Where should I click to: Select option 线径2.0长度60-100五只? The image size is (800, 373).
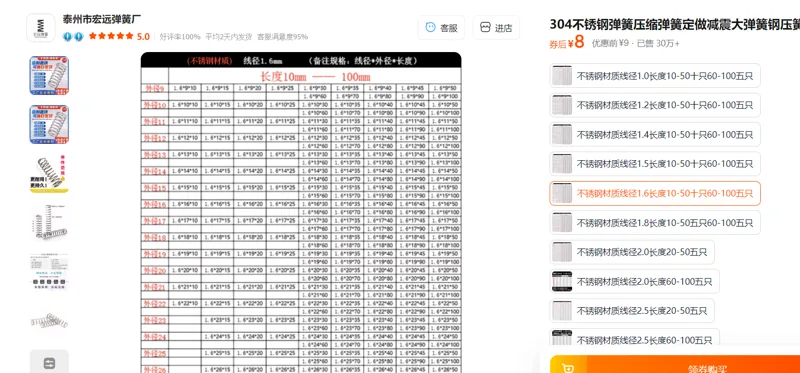tap(635, 282)
